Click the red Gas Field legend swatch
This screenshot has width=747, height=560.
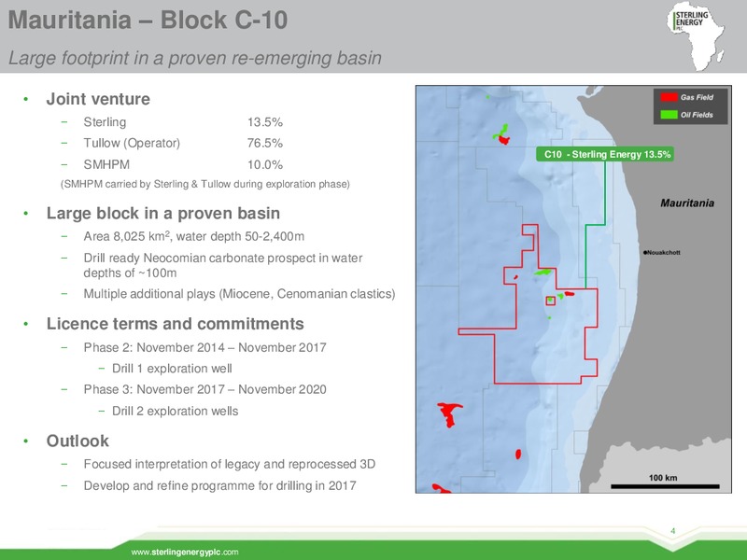[669, 97]
